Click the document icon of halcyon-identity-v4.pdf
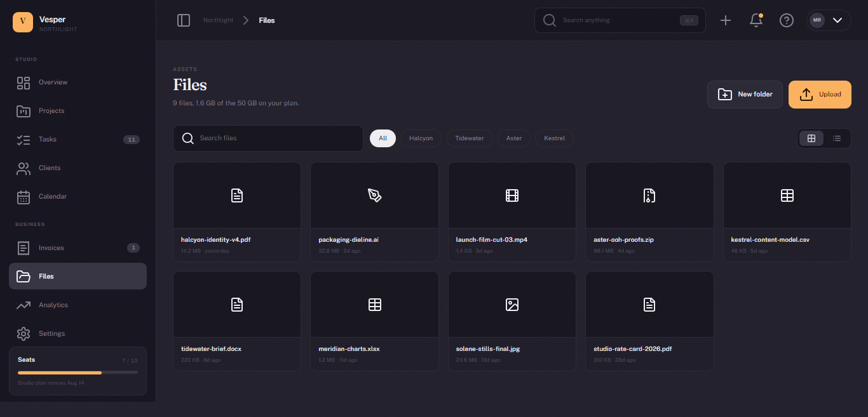The image size is (868, 417). [x=237, y=195]
